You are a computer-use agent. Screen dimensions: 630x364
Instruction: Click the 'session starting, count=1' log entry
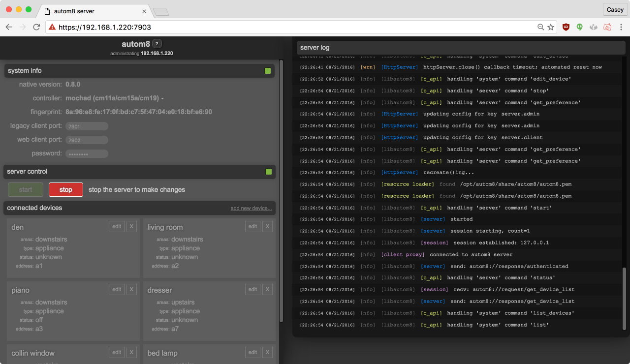[x=461, y=231]
